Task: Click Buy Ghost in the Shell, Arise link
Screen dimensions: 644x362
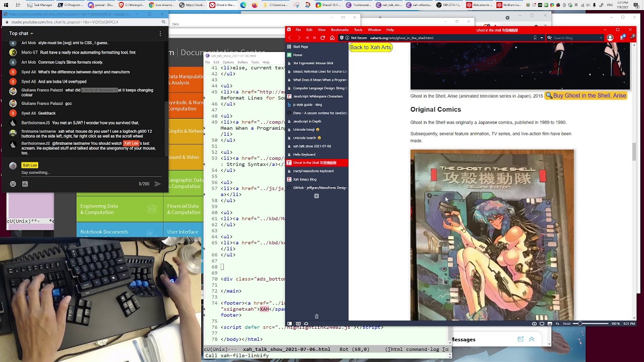Action: click(586, 96)
